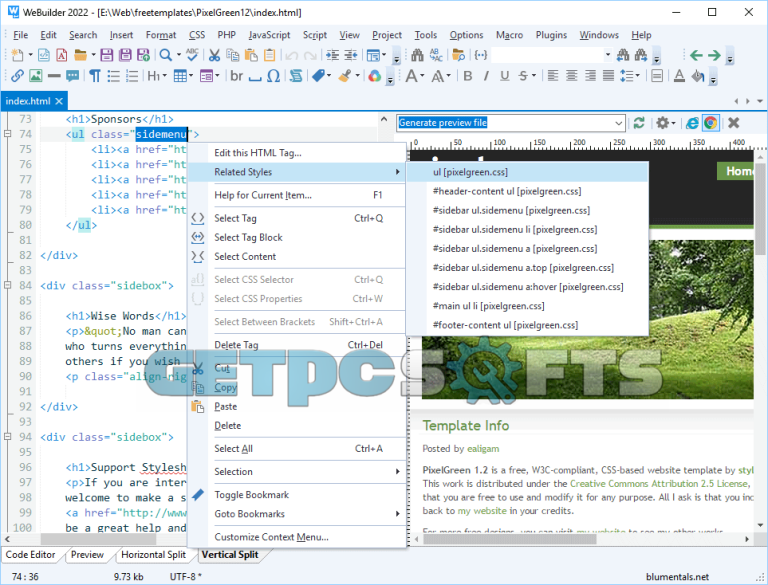Click the binoculars Find icon
Image resolution: width=768 pixels, height=585 pixels.
[x=417, y=55]
